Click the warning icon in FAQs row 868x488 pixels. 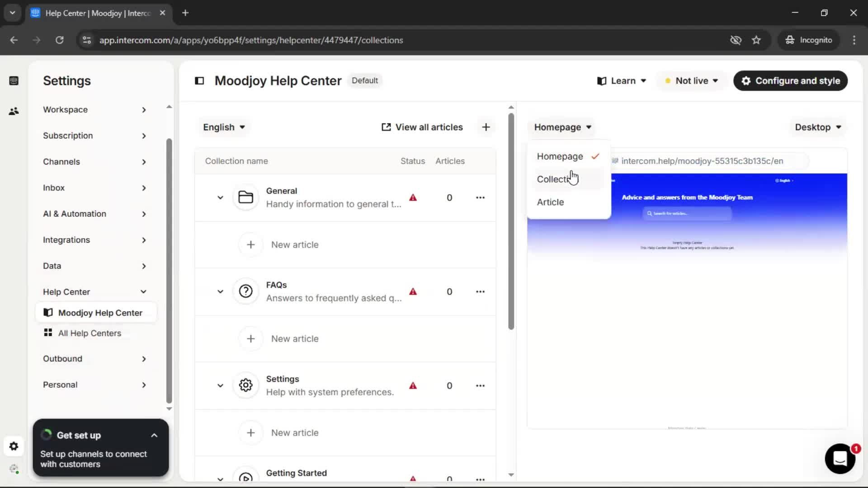(x=413, y=291)
